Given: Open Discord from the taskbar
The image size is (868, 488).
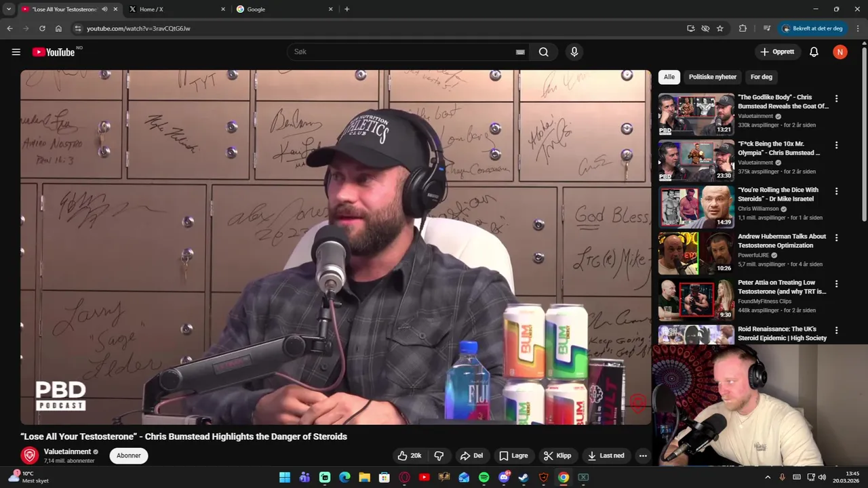Looking at the screenshot, I should (504, 477).
